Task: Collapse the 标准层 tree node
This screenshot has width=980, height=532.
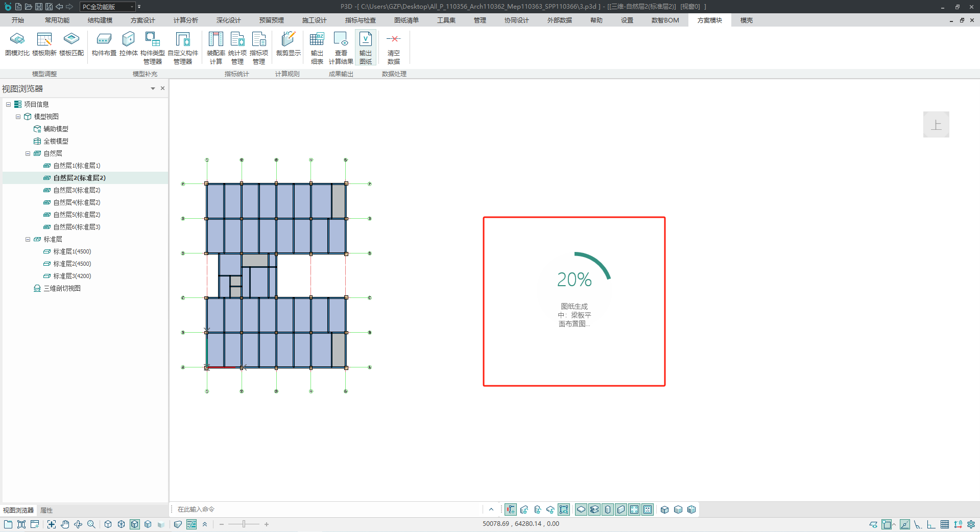Action: 28,239
